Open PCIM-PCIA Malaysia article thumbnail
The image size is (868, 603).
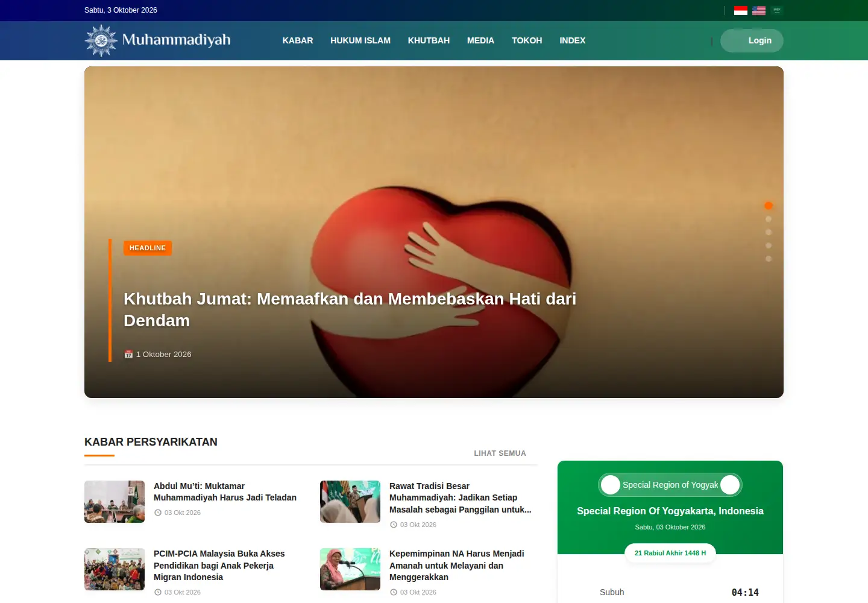115,569
